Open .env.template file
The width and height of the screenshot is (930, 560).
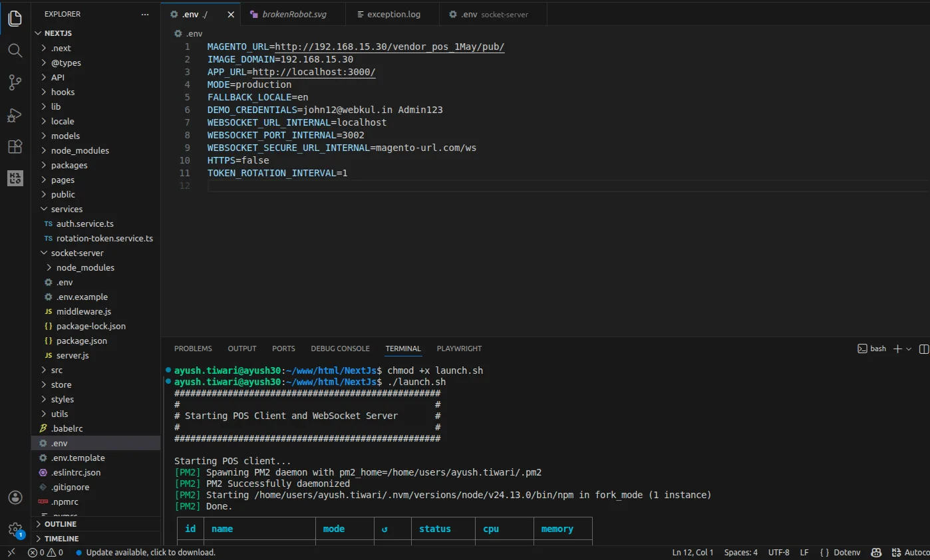pyautogui.click(x=96, y=458)
